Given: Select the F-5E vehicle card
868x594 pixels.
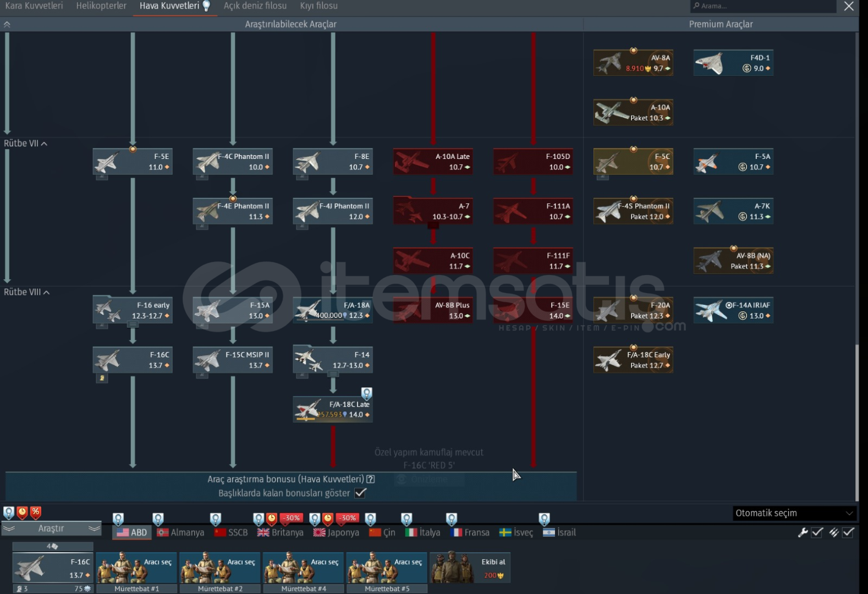Looking at the screenshot, I should point(133,162).
